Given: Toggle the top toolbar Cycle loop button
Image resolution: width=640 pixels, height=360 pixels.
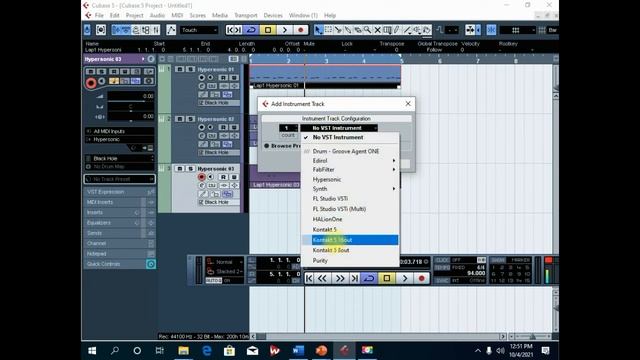Looking at the screenshot, I should tap(251, 30).
